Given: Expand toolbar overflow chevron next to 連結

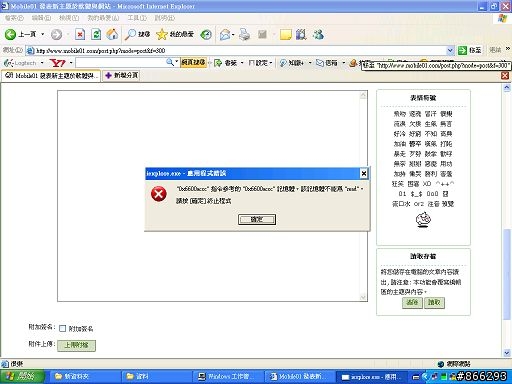Looking at the screenshot, I should click(x=508, y=49).
